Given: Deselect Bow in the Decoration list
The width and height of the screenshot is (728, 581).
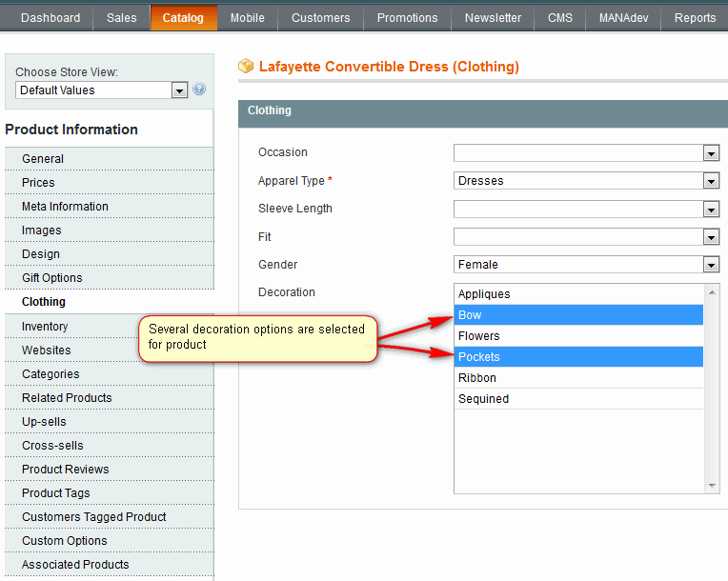Looking at the screenshot, I should point(578,315).
